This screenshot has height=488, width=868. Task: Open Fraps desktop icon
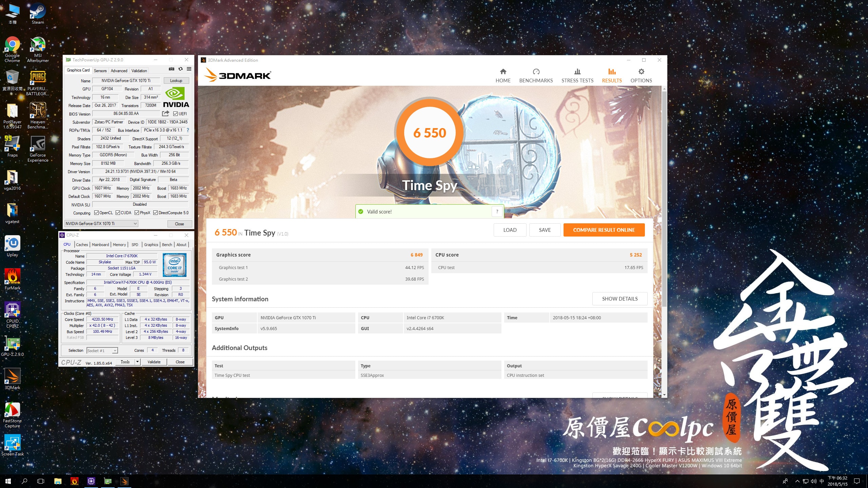click(x=13, y=146)
